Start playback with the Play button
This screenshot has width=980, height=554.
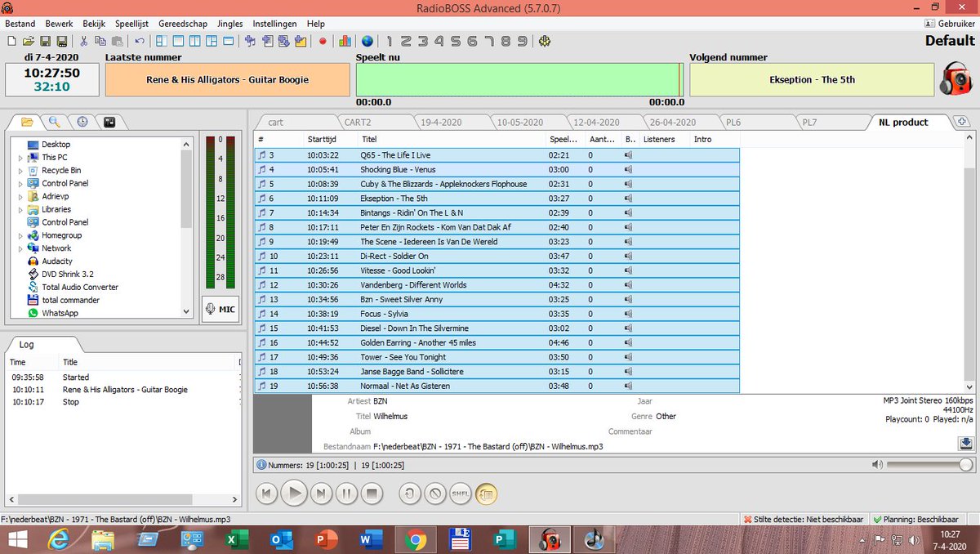click(294, 493)
